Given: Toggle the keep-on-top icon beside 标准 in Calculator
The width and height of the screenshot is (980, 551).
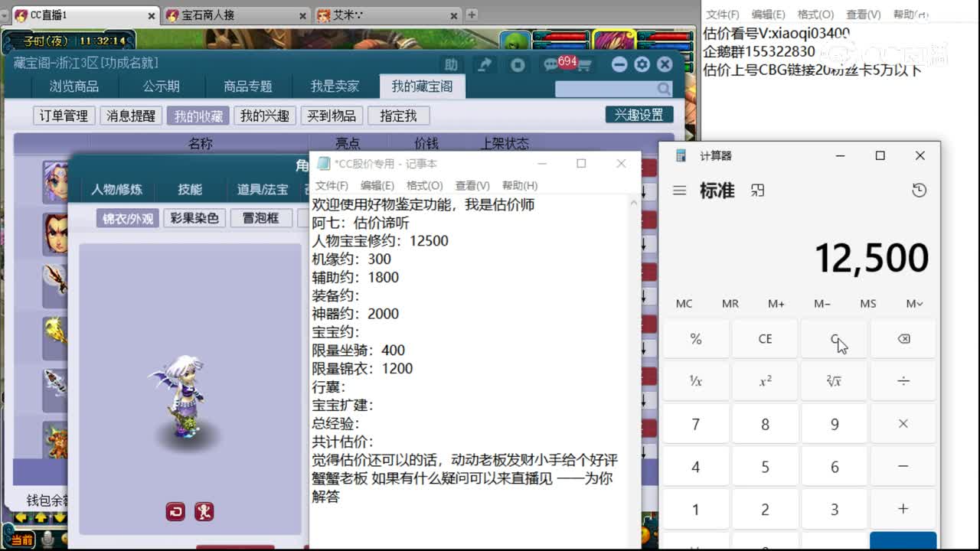Looking at the screenshot, I should [x=757, y=191].
